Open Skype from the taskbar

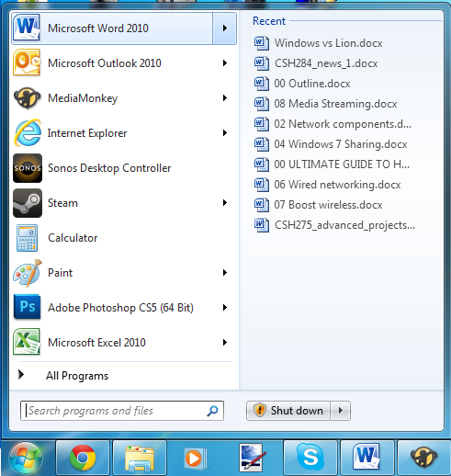pos(310,458)
